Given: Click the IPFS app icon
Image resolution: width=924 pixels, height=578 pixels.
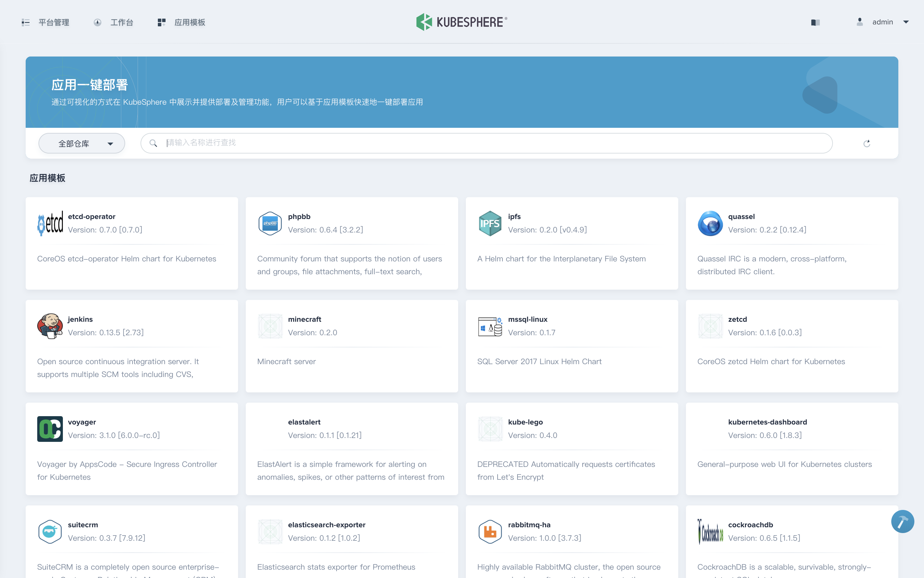Looking at the screenshot, I should pos(490,223).
